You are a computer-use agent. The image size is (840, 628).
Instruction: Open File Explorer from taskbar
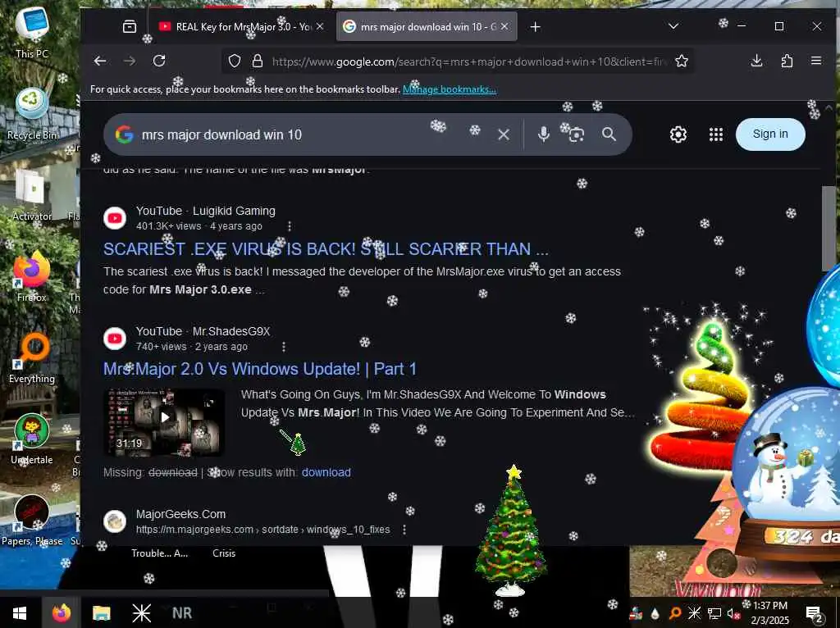point(101,612)
